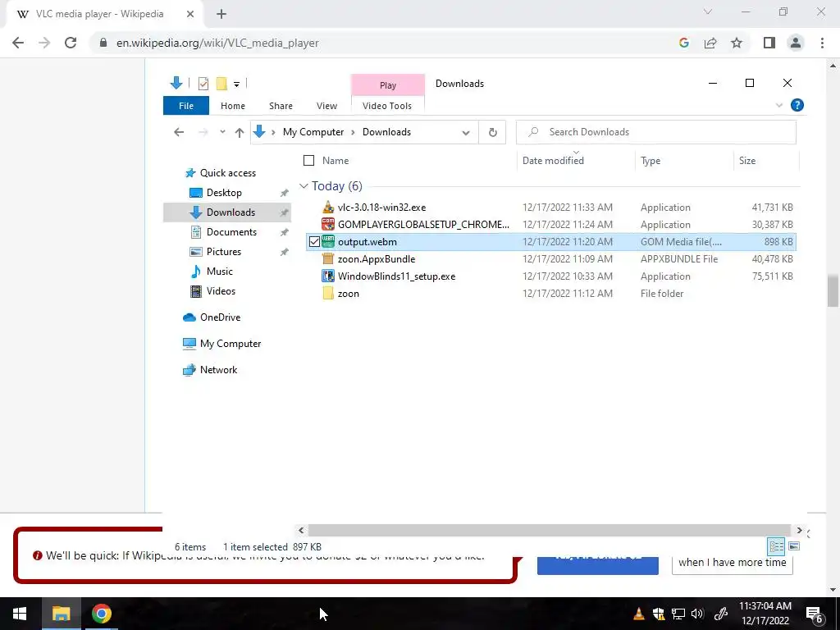Click the Share this page icon in Chrome
This screenshot has height=630, width=840.
point(710,43)
